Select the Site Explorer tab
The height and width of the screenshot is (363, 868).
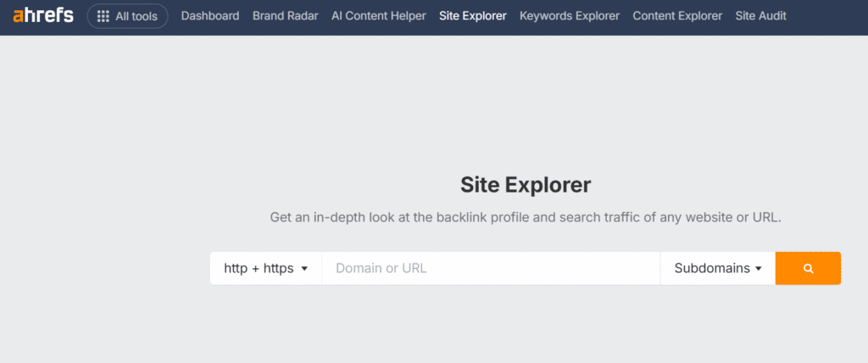click(473, 16)
